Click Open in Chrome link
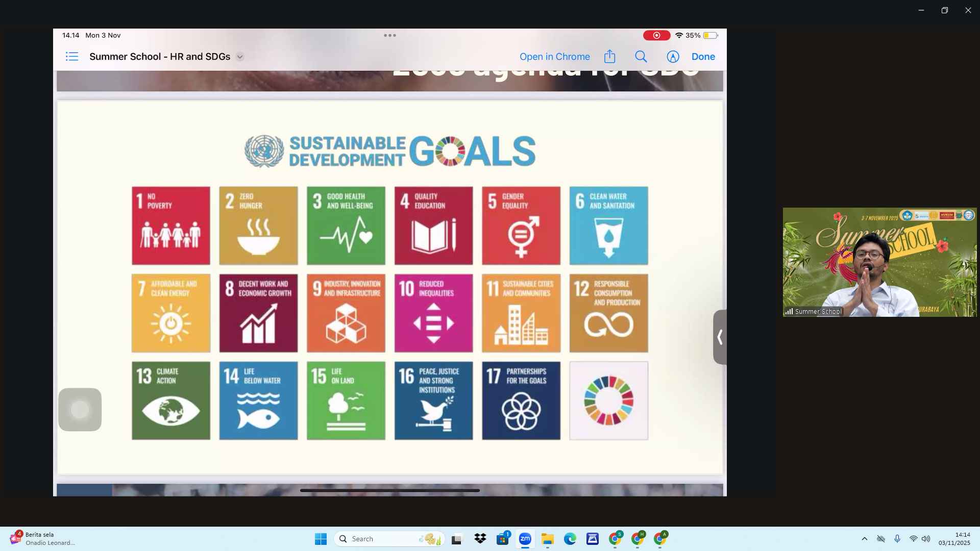This screenshot has height=551, width=980. [x=554, y=57]
